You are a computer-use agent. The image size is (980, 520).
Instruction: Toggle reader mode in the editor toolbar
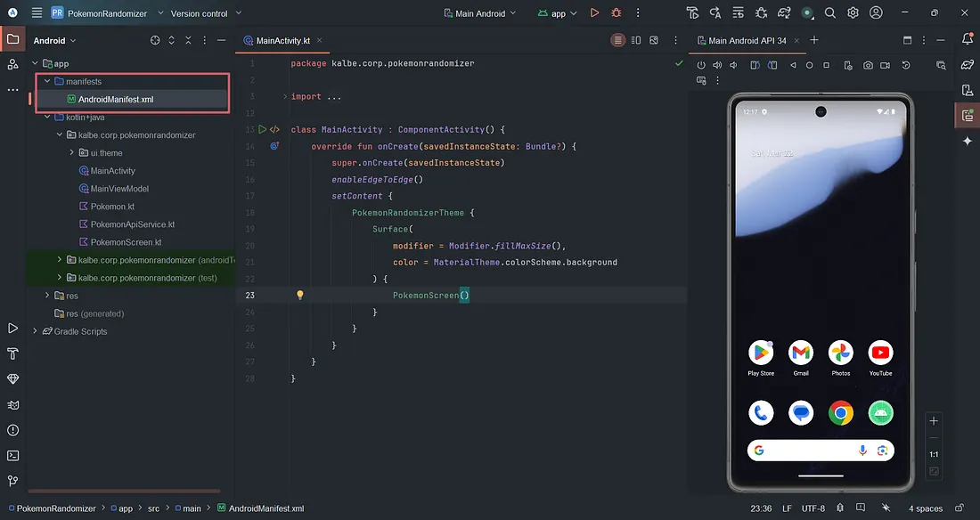[x=617, y=40]
